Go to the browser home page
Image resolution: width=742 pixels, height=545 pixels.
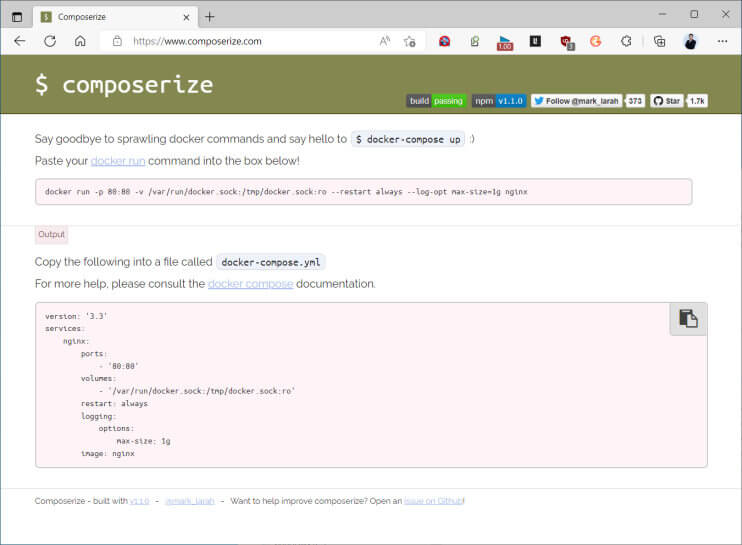coord(80,41)
